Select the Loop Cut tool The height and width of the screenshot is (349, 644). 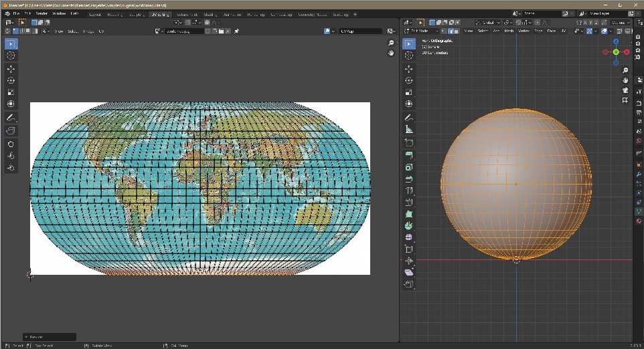pos(408,191)
